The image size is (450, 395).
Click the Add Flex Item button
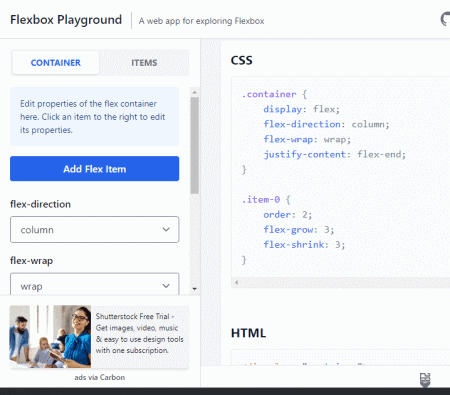pyautogui.click(x=94, y=169)
